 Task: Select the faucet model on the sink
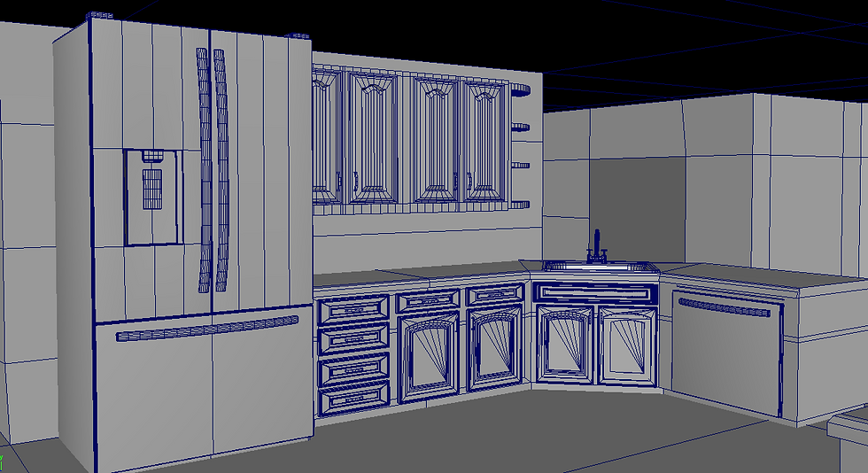597,246
